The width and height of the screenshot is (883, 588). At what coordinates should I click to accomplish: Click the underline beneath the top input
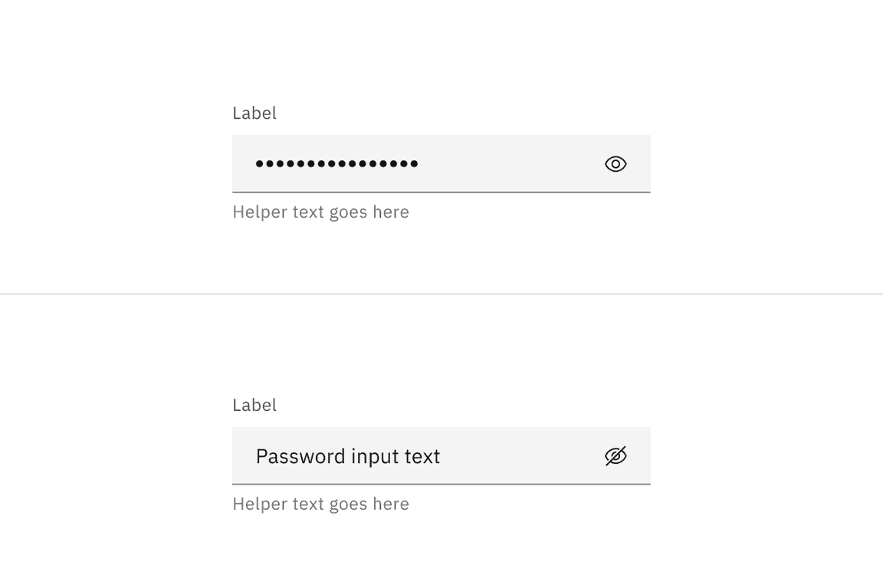(441, 191)
